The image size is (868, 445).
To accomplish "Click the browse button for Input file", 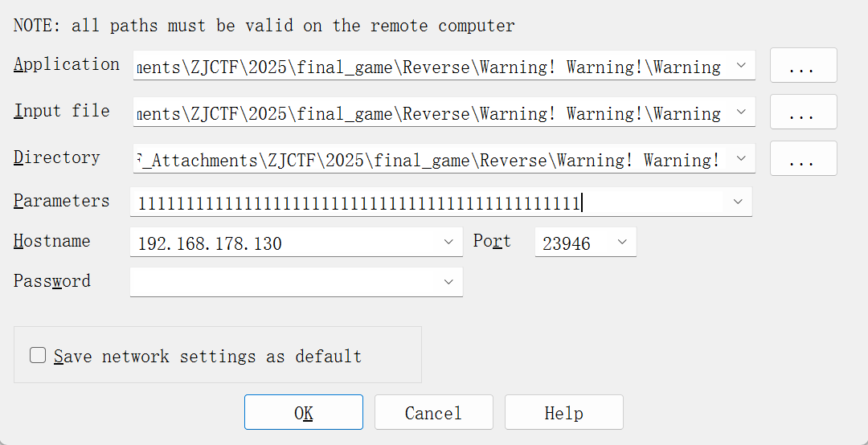I will (x=803, y=112).
